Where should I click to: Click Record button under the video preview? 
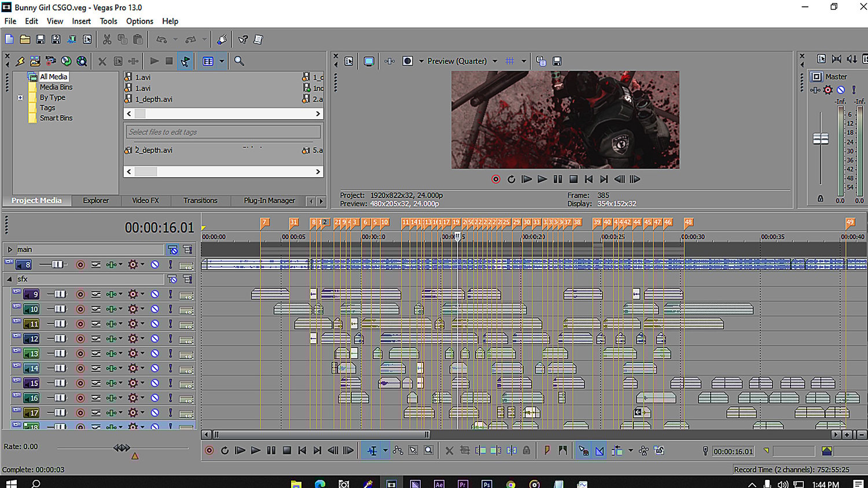tap(496, 179)
